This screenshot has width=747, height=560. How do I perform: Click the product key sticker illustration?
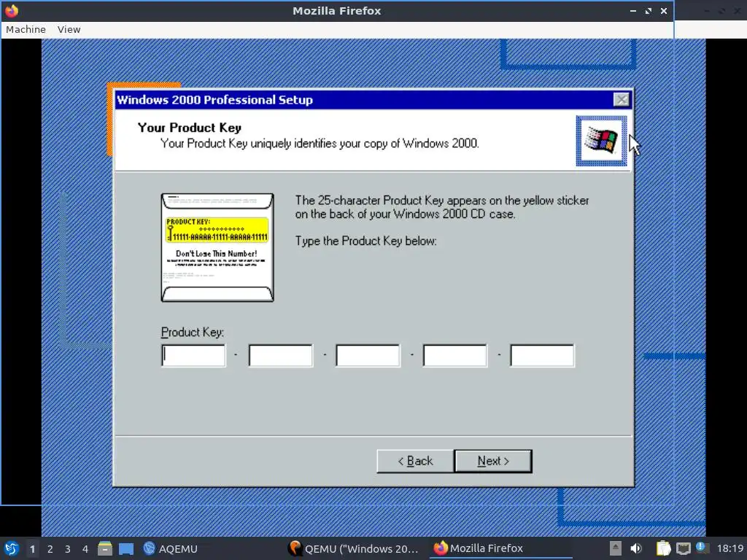coord(217,248)
